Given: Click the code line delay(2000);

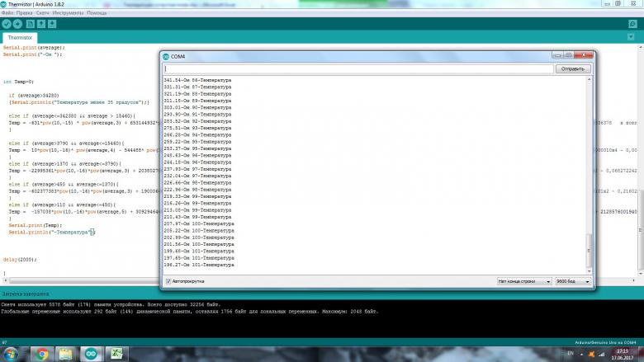Looking at the screenshot, I should (20, 260).
